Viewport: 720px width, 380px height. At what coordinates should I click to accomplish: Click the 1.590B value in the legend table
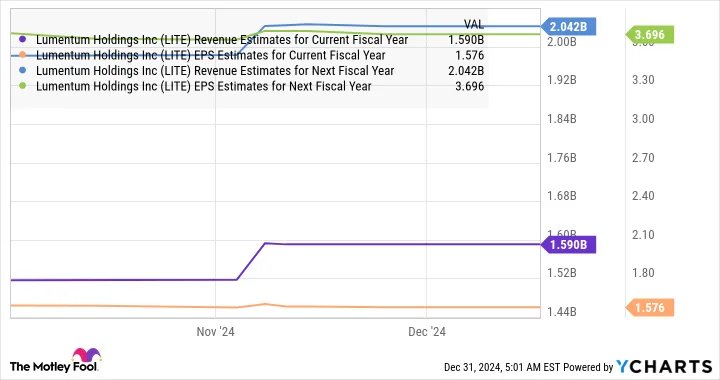466,40
